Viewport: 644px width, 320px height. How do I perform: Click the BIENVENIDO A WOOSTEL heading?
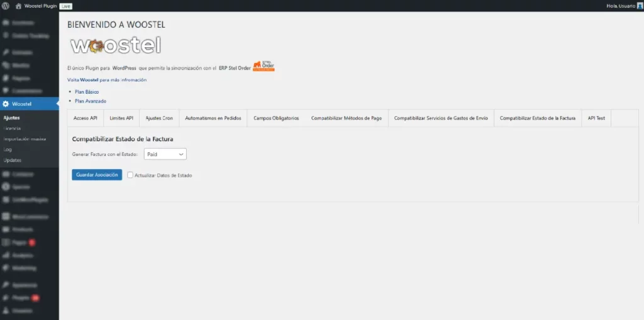(116, 25)
